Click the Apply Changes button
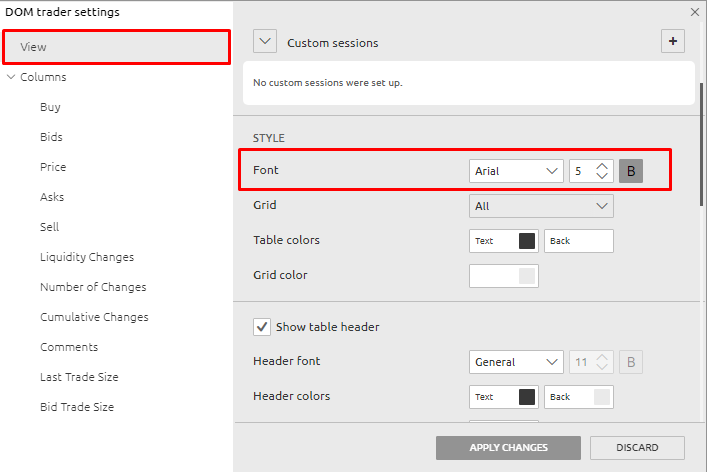 [506, 447]
